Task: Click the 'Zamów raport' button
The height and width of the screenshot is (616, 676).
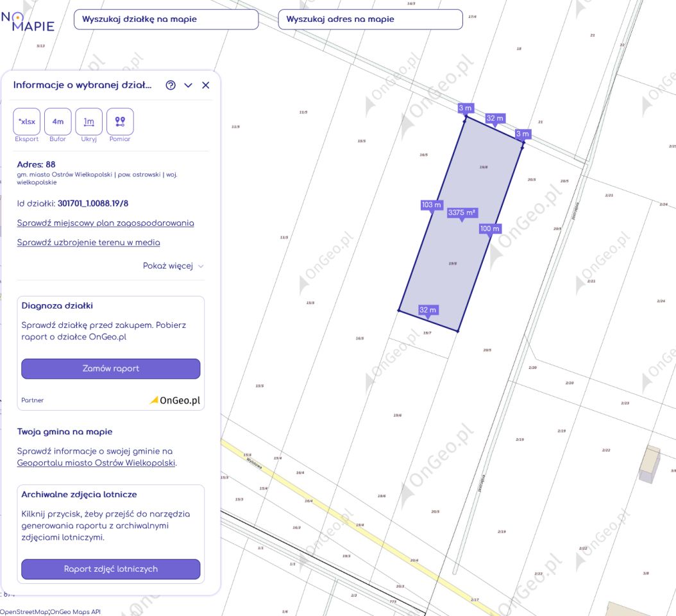Action: point(111,369)
